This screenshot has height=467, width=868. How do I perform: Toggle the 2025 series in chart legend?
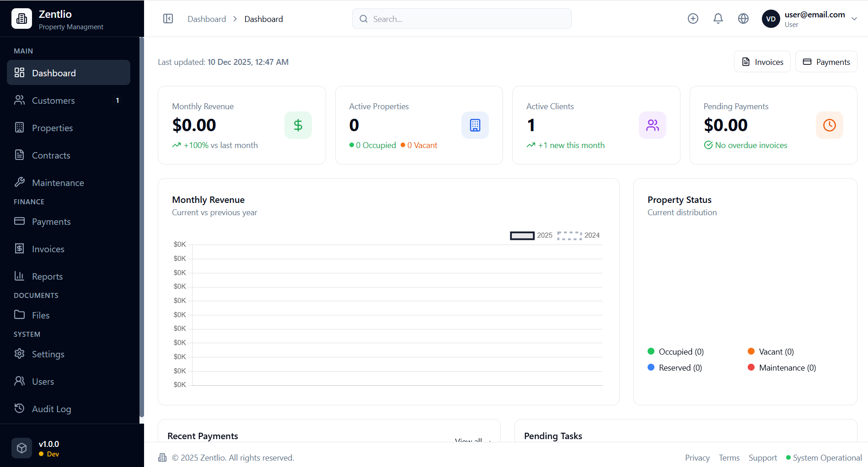click(x=531, y=235)
